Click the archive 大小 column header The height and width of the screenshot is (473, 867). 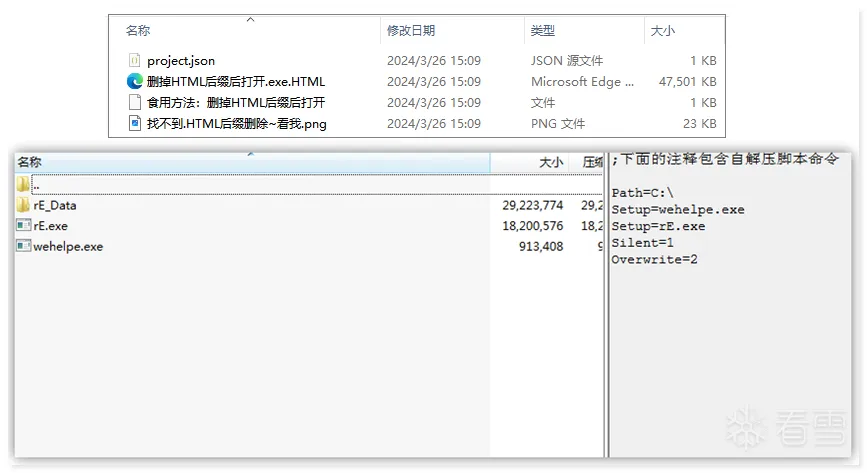[x=551, y=162]
